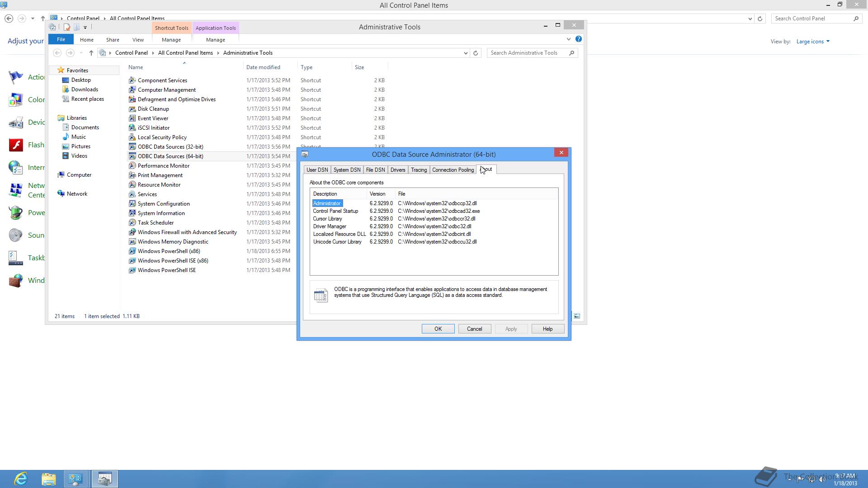
Task: Click the Services shortcut icon
Action: (132, 194)
